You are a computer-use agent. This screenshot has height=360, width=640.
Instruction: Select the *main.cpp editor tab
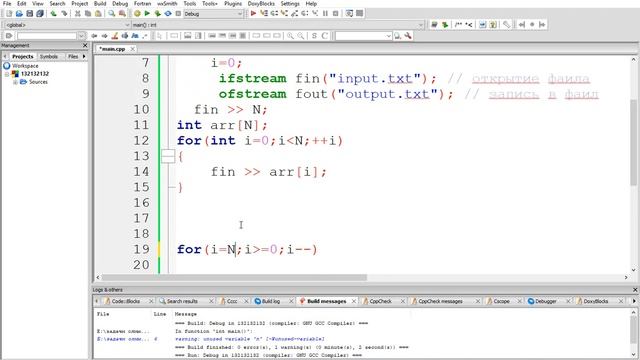(x=113, y=49)
